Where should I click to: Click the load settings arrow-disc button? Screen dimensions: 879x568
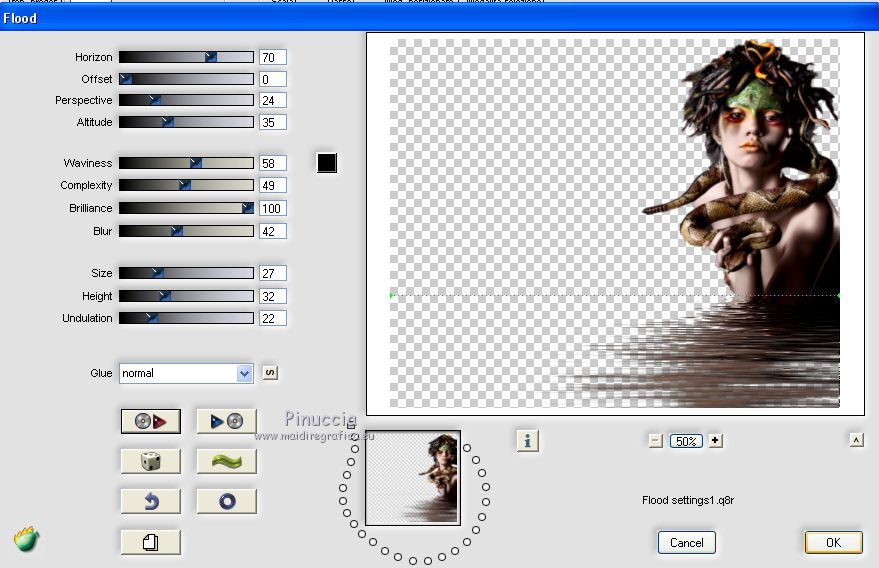(x=226, y=421)
